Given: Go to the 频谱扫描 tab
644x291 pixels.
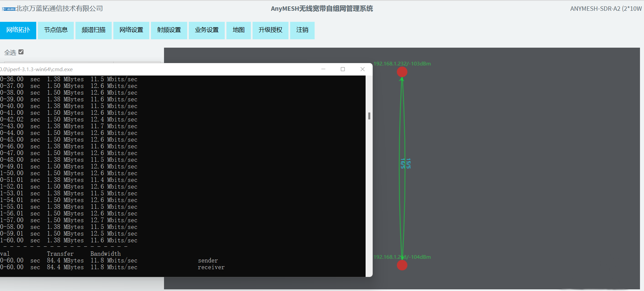Looking at the screenshot, I should [94, 30].
